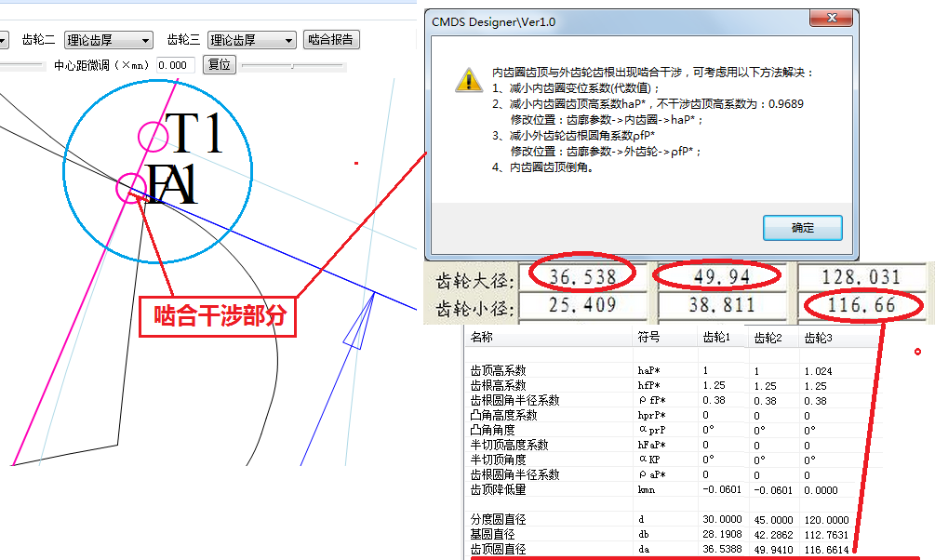Click the 符号 column header
Viewport: 935px width, 560px height.
point(648,337)
